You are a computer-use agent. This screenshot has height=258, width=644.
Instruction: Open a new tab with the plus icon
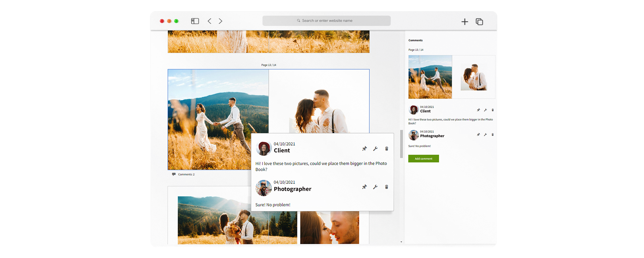tap(464, 22)
